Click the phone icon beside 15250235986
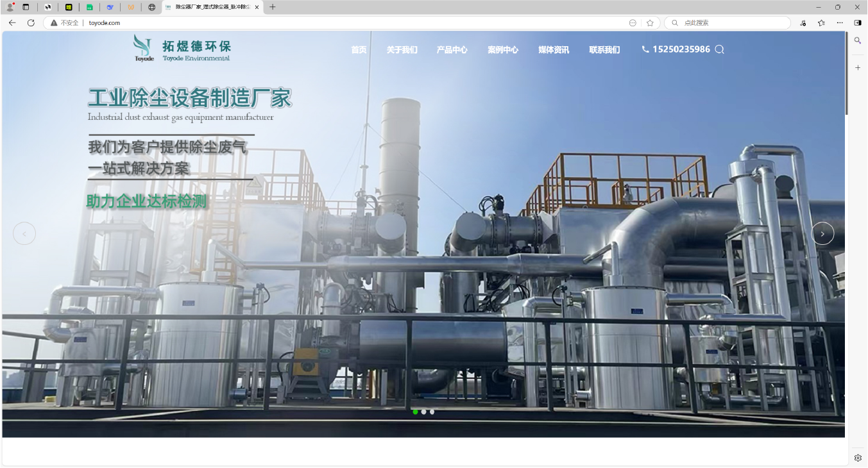The height and width of the screenshot is (468, 868). pos(645,49)
